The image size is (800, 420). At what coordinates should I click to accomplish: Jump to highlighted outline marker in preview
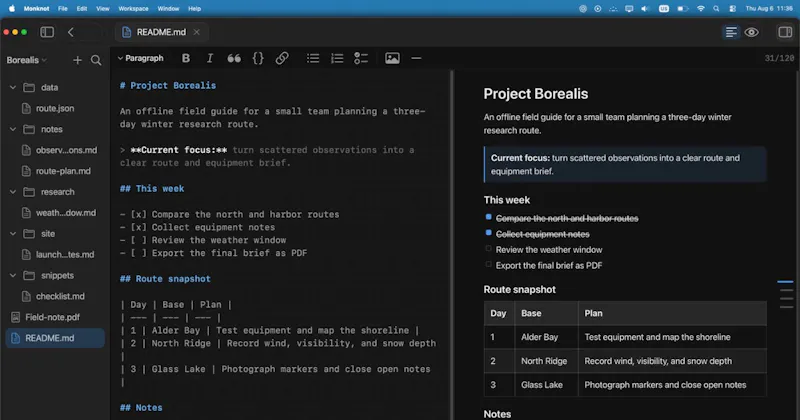785,282
